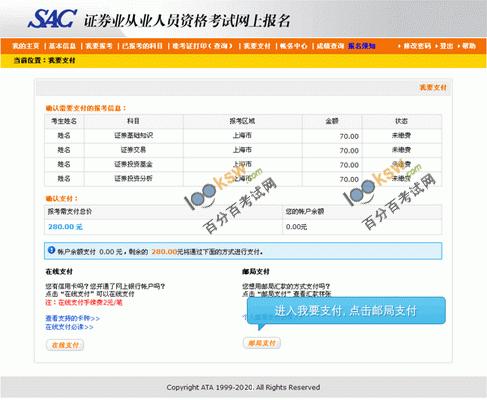Open the 帮助 link

click(469, 46)
